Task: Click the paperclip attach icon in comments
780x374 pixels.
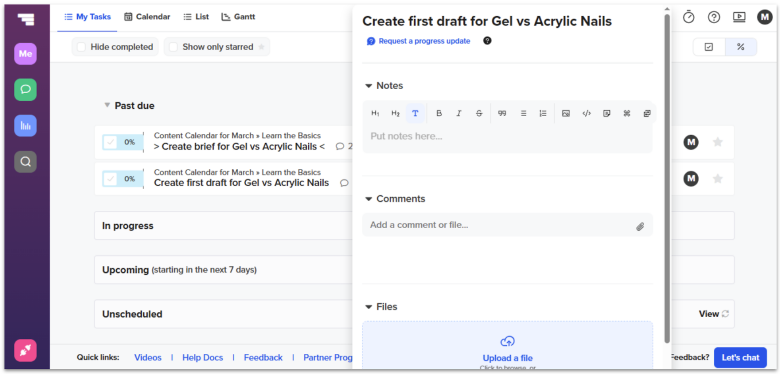Action: [640, 227]
